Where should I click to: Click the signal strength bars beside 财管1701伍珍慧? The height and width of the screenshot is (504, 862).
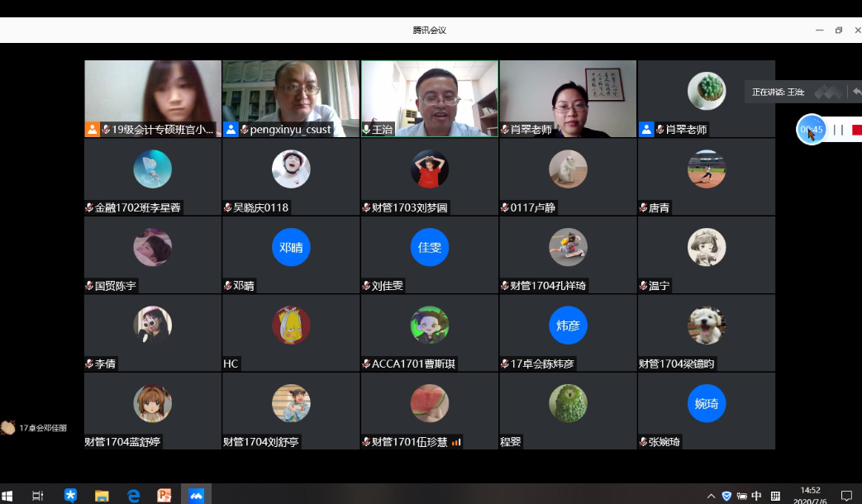point(456,442)
